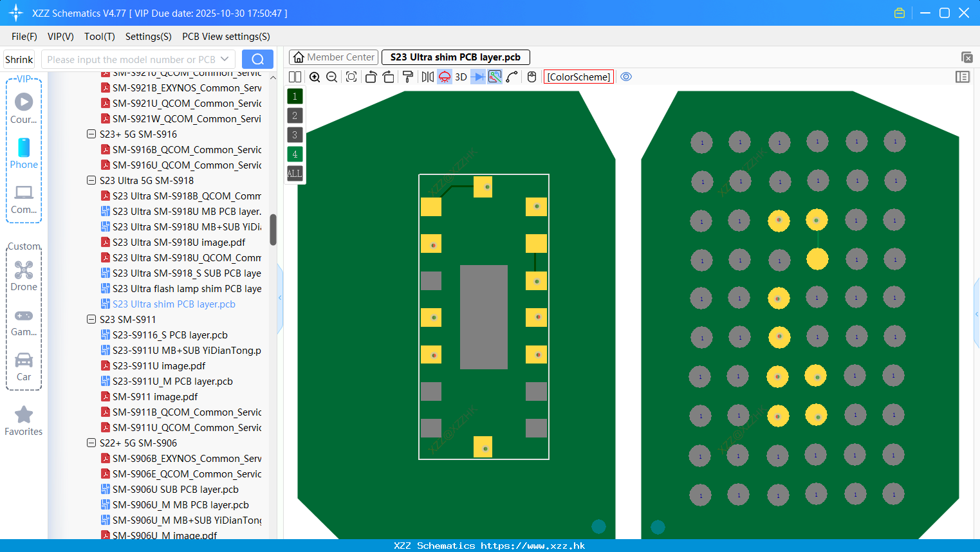
Task: Switch to 3D view
Action: coord(461,77)
